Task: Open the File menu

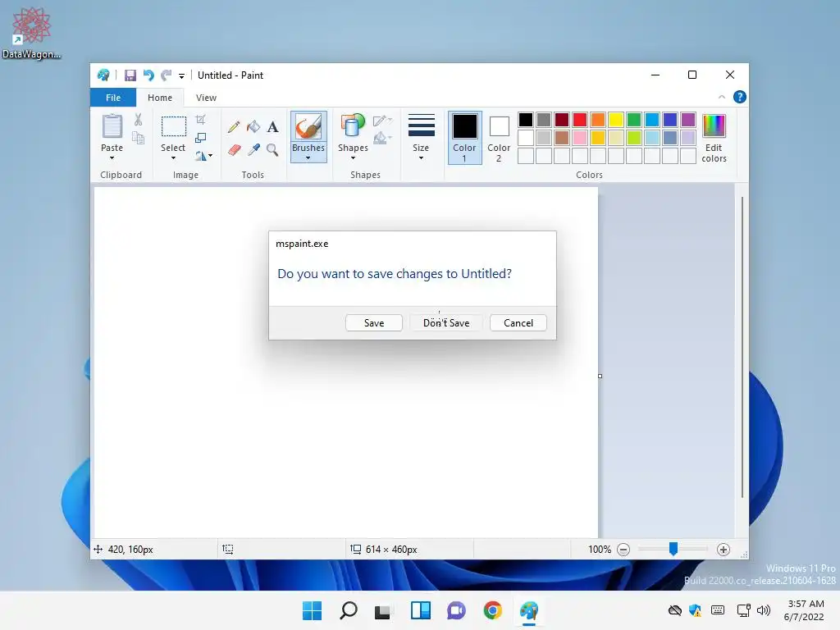Action: pos(113,98)
